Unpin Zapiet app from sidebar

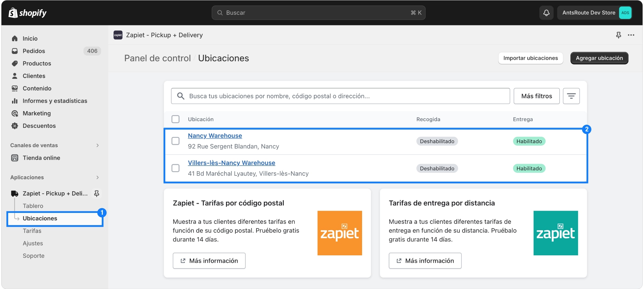coord(97,193)
